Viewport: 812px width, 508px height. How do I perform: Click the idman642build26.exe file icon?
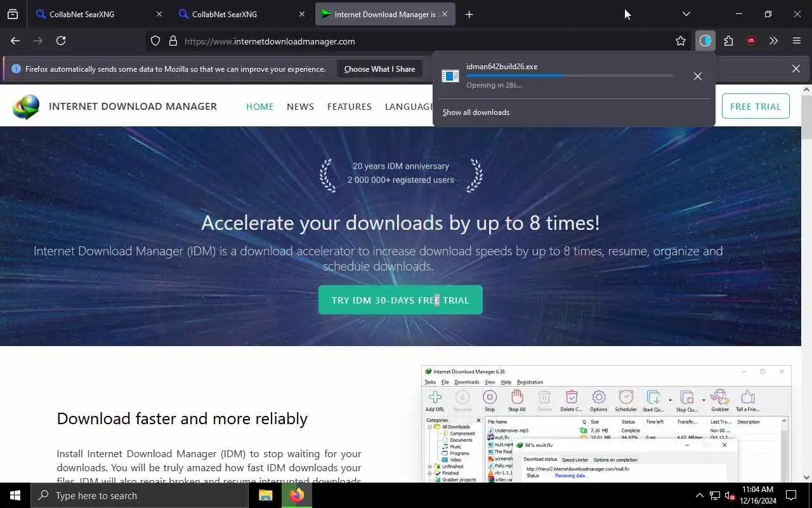450,76
